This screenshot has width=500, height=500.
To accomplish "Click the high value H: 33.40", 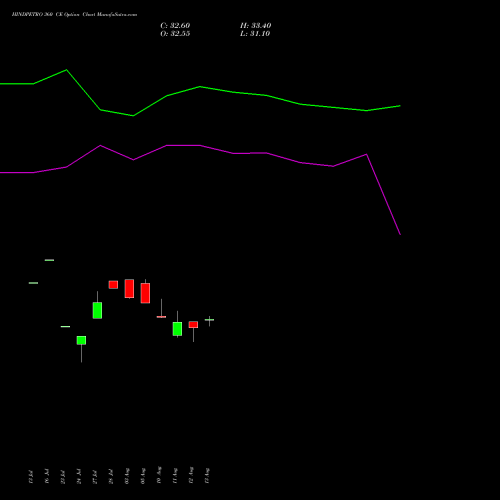I will (255, 26).
